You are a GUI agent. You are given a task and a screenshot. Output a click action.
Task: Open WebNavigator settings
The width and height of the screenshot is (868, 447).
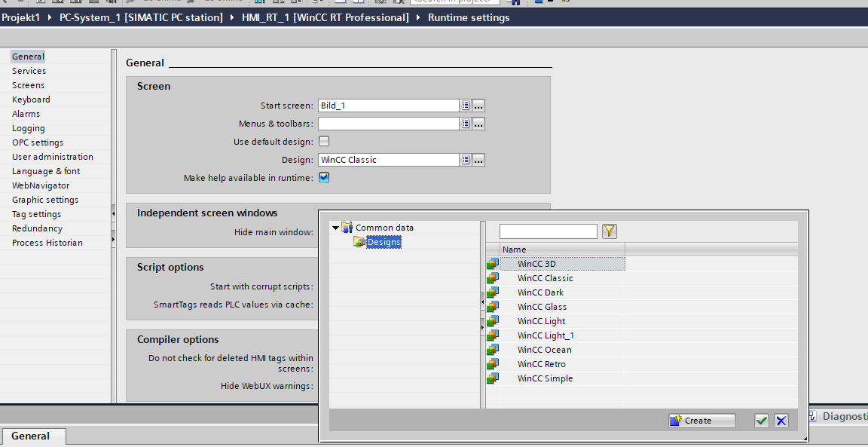tap(41, 185)
